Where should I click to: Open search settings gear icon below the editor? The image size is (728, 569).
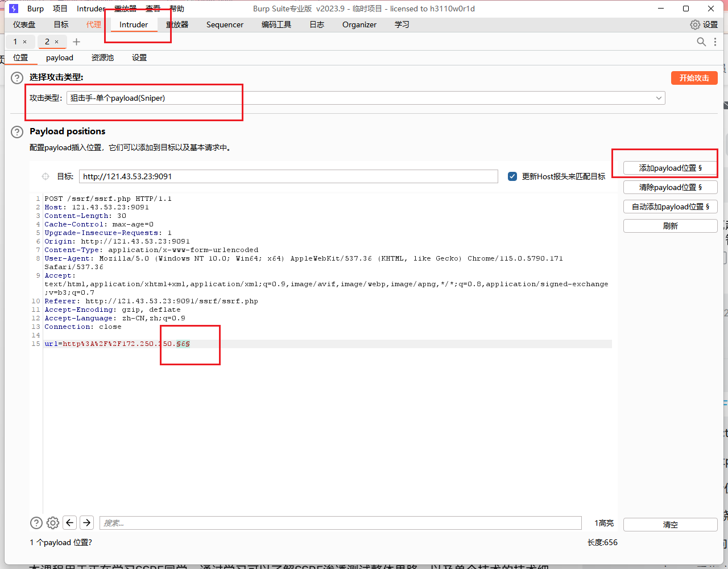[53, 523]
